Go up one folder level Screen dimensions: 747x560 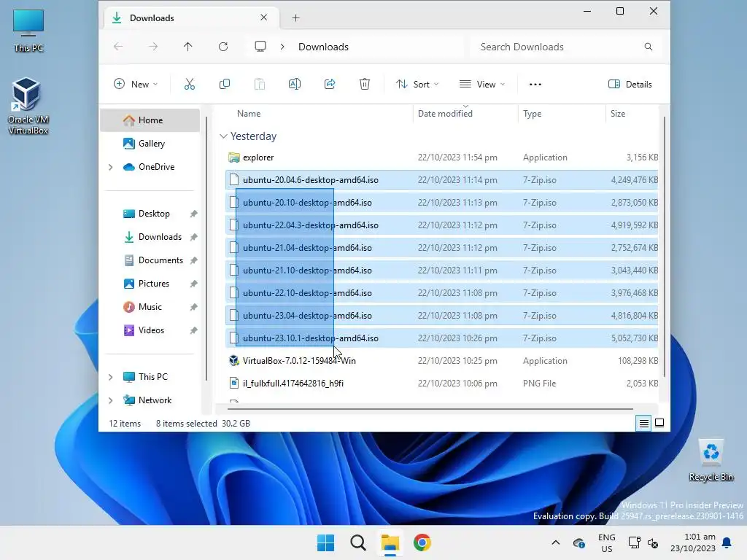(x=187, y=47)
